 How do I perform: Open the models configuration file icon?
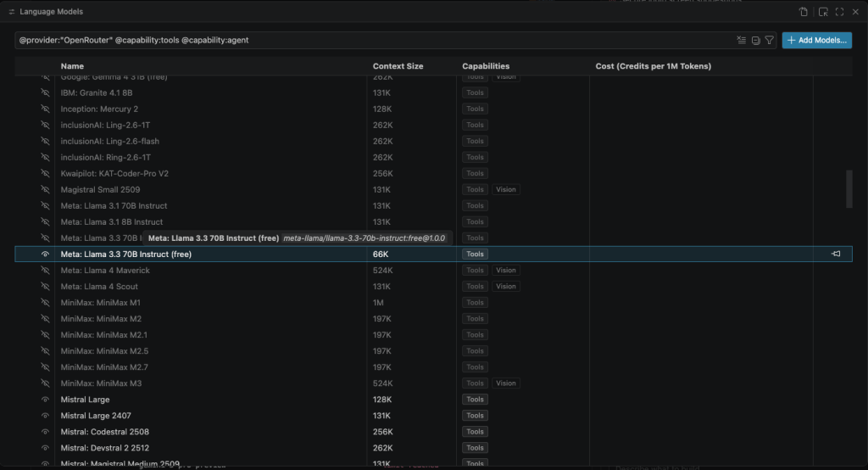coord(804,12)
